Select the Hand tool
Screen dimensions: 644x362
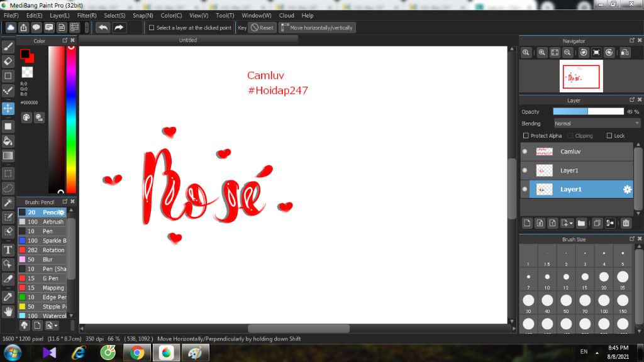click(8, 312)
